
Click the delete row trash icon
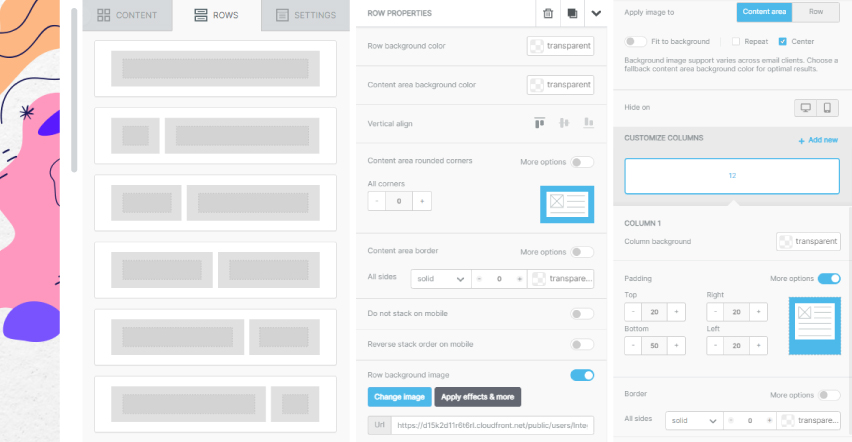pos(547,13)
